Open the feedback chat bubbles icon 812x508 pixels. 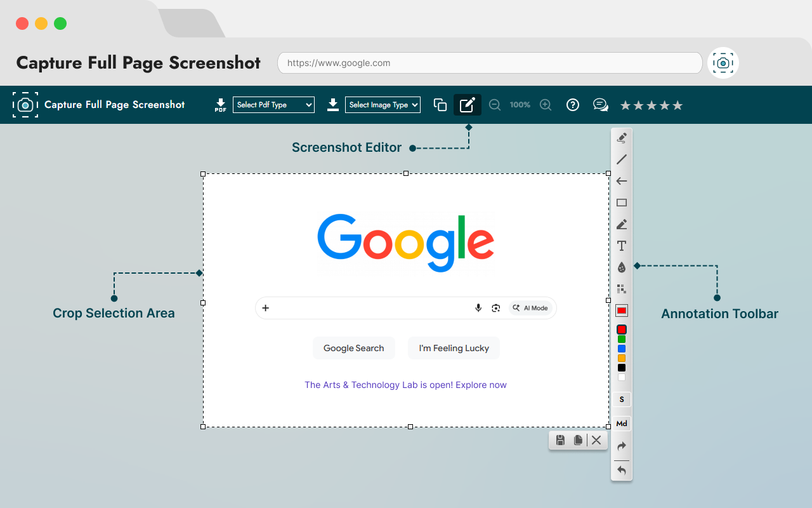click(601, 105)
